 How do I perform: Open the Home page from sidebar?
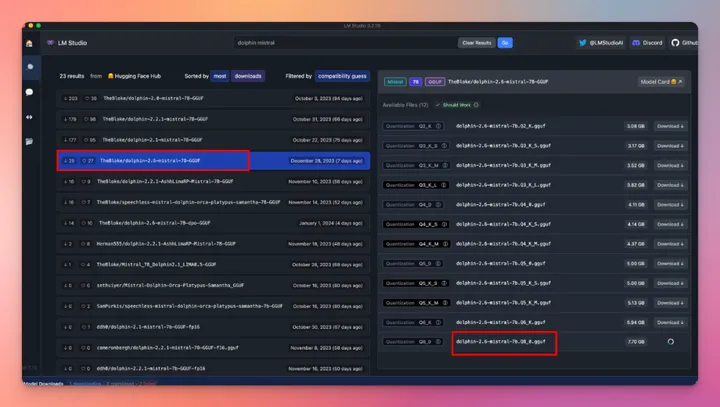tap(29, 43)
